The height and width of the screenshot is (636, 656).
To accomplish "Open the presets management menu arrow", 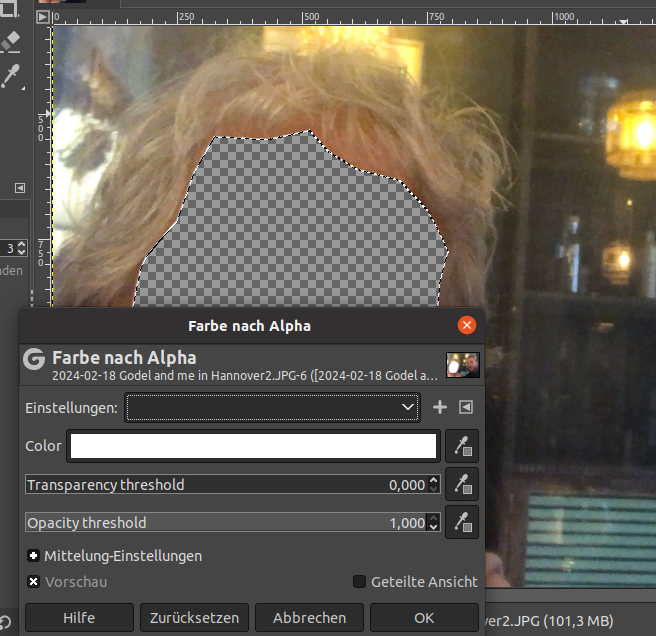I will pos(465,407).
